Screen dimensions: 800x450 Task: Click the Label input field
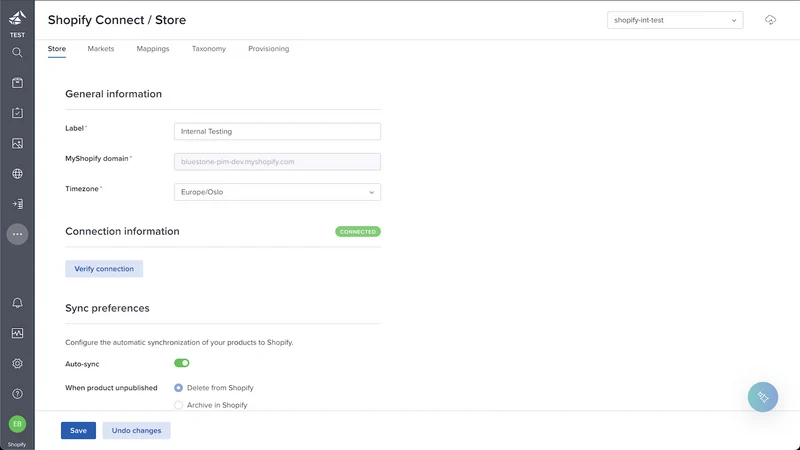[x=277, y=131]
